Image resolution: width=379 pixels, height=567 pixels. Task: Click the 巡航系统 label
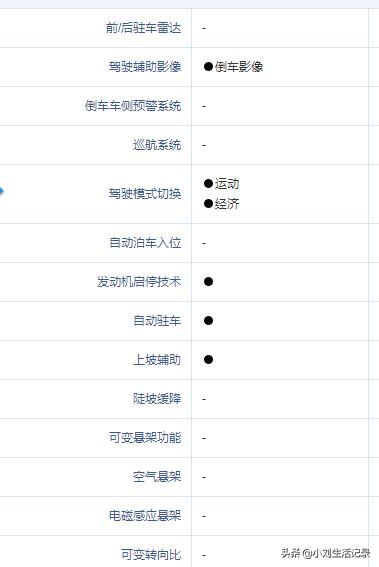[157, 145]
